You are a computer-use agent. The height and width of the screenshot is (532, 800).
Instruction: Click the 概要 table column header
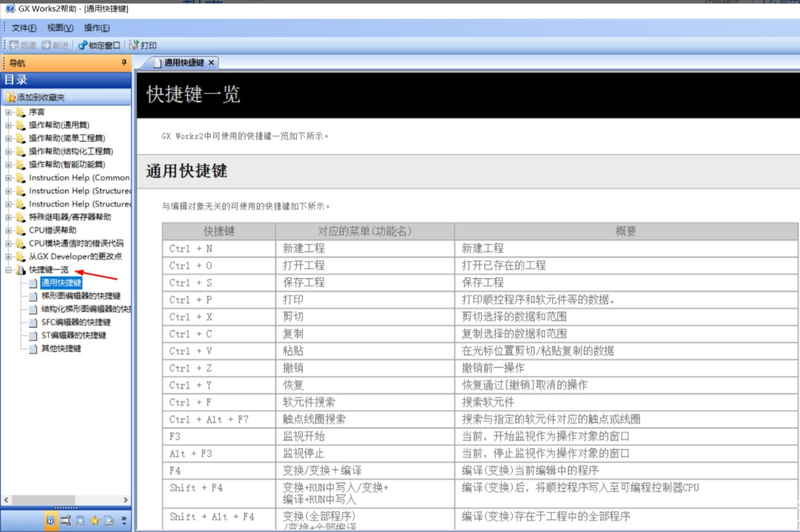[x=626, y=231]
